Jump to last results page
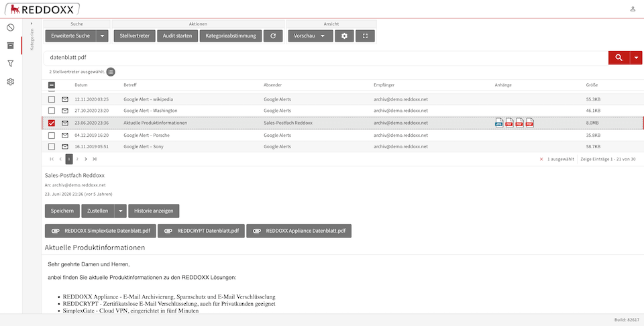 tap(95, 159)
